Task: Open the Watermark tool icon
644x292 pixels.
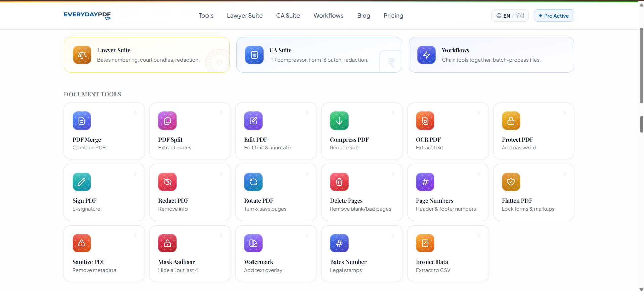Action: pos(253,243)
